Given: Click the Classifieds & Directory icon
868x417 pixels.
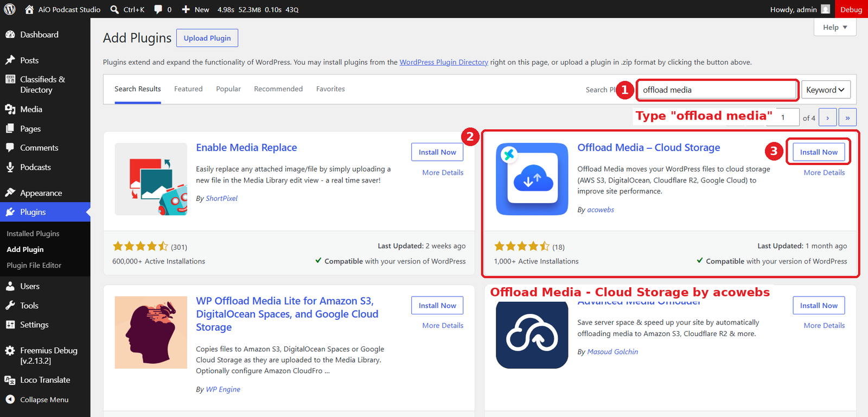Looking at the screenshot, I should click(x=10, y=79).
